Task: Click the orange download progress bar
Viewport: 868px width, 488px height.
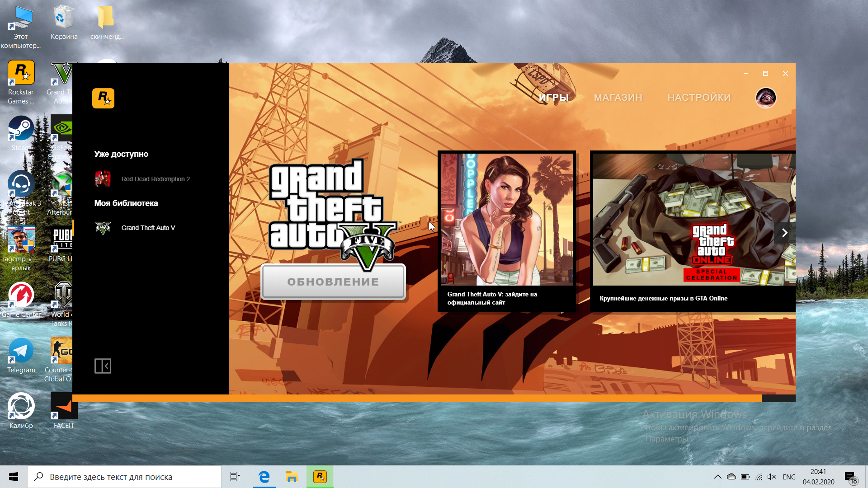Action: (417, 399)
